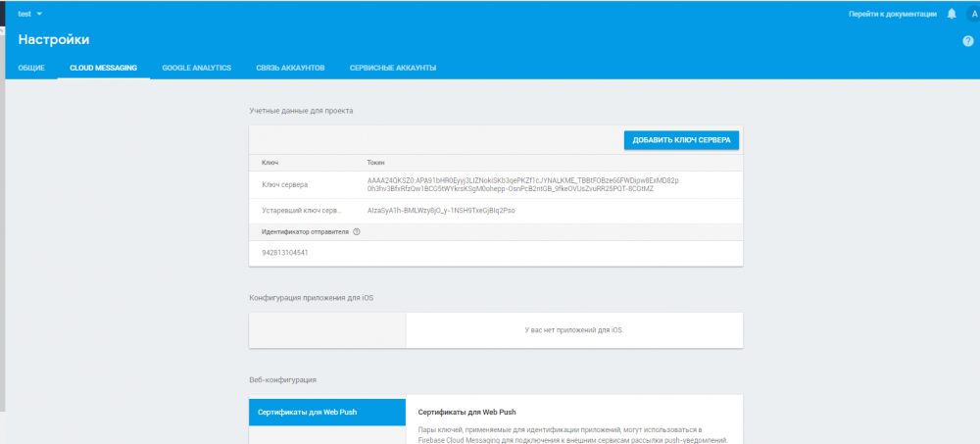
Task: Select the CLOUD MESSAGING tab
Action: (103, 68)
